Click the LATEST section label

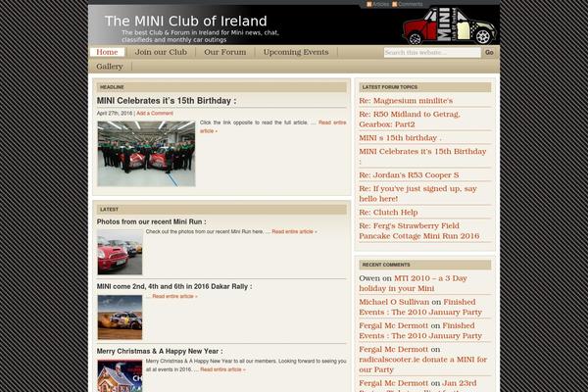click(x=109, y=210)
